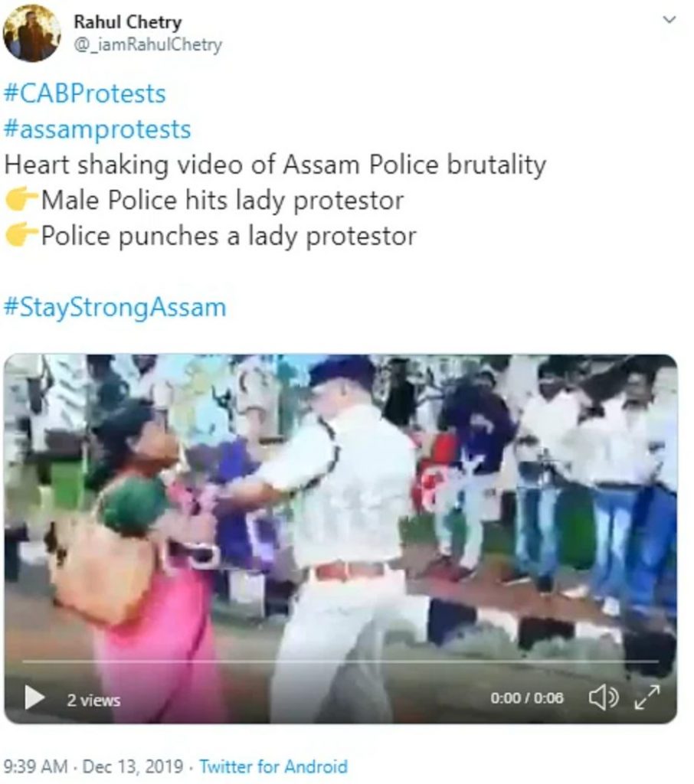This screenshot has height=784, width=694.
Task: Open Rahul Chetry's profile picture
Action: coord(31,34)
